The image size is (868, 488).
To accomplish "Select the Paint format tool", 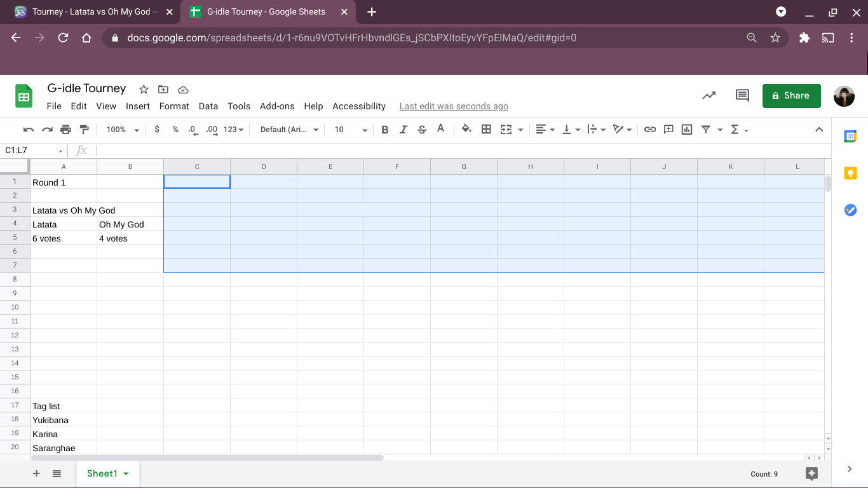I will coord(84,130).
